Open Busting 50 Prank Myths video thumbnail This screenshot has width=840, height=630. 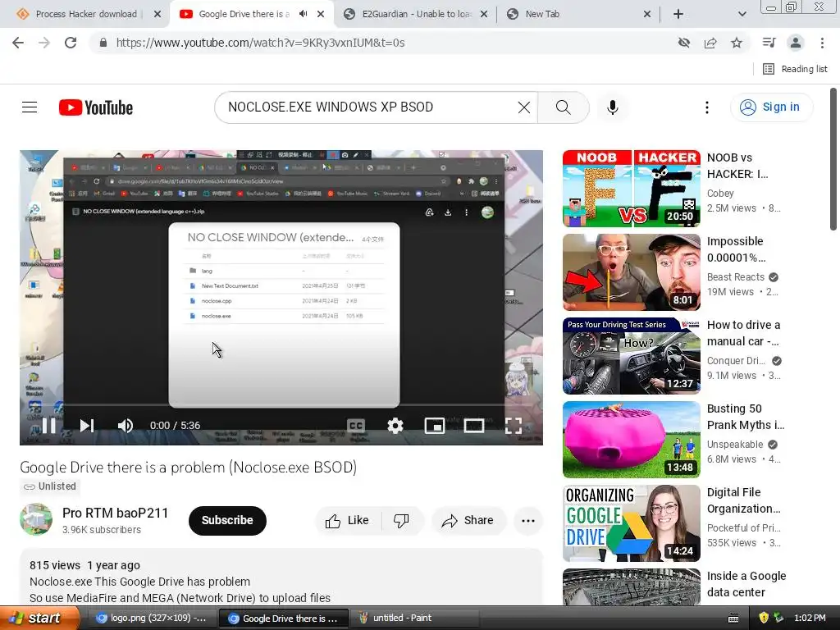tap(631, 440)
